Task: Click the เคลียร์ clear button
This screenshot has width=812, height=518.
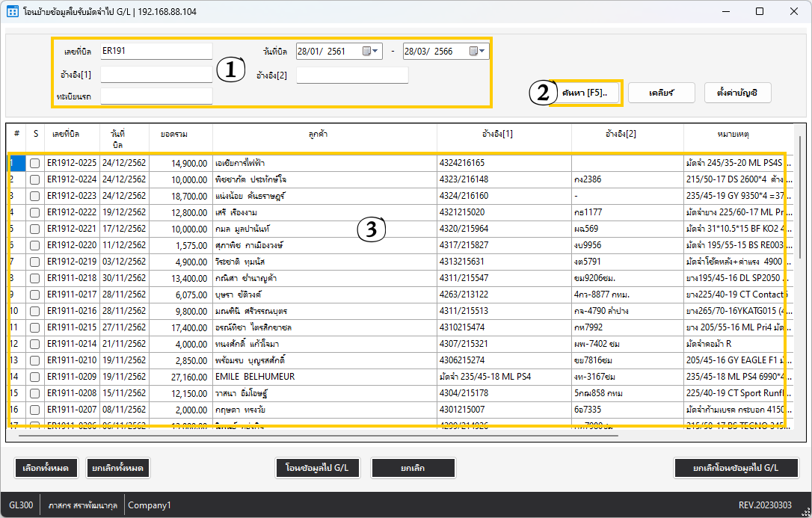Action: pos(662,93)
